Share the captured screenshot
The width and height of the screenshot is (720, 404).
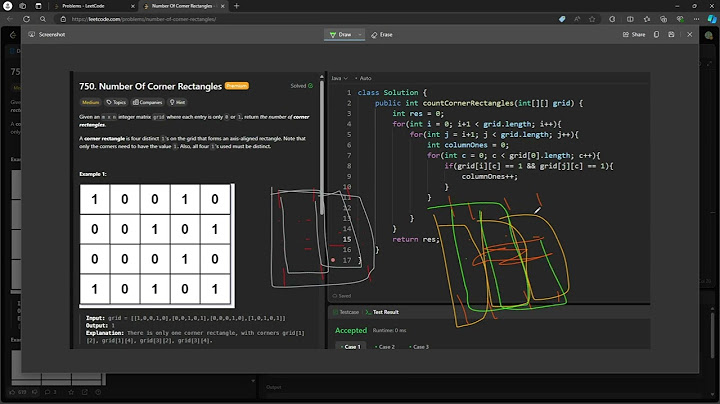point(634,34)
